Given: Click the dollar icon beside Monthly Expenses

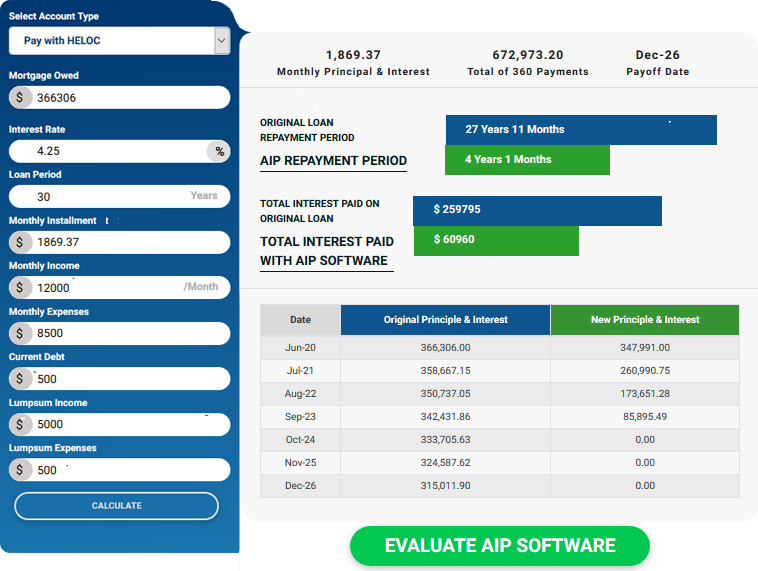Looking at the screenshot, I should [21, 333].
